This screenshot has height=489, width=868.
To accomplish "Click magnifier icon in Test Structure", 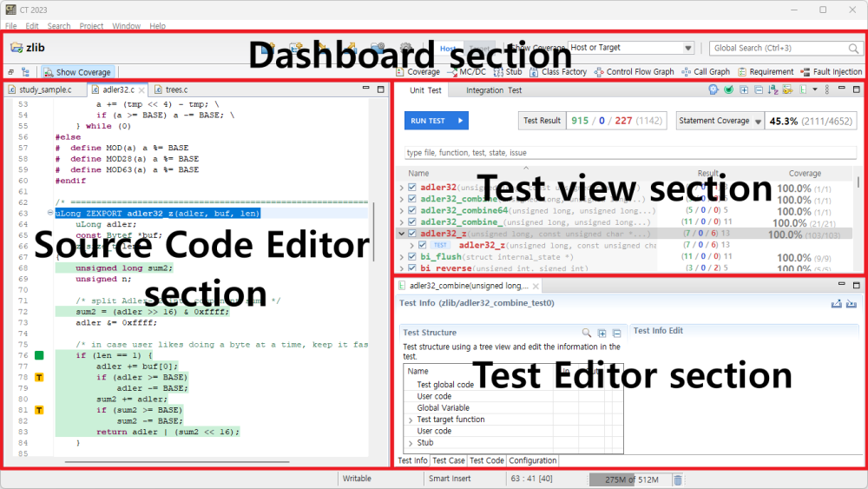I will pos(586,333).
